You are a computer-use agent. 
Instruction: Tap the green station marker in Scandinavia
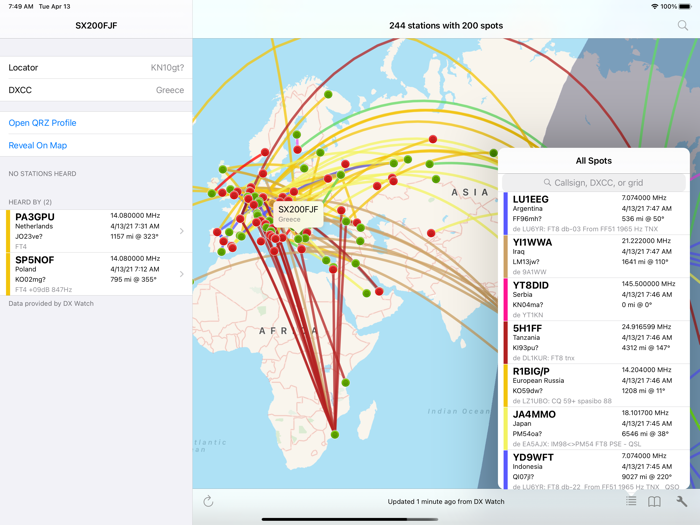click(x=328, y=94)
